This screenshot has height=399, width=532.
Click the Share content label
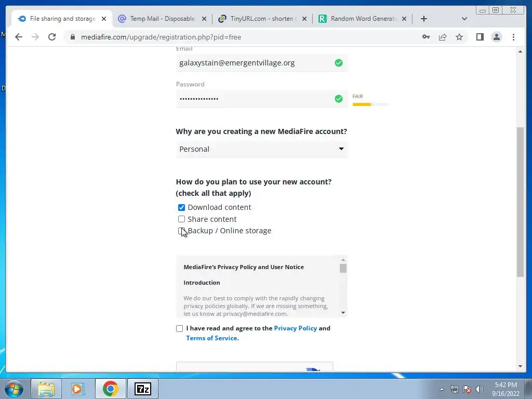coord(212,219)
